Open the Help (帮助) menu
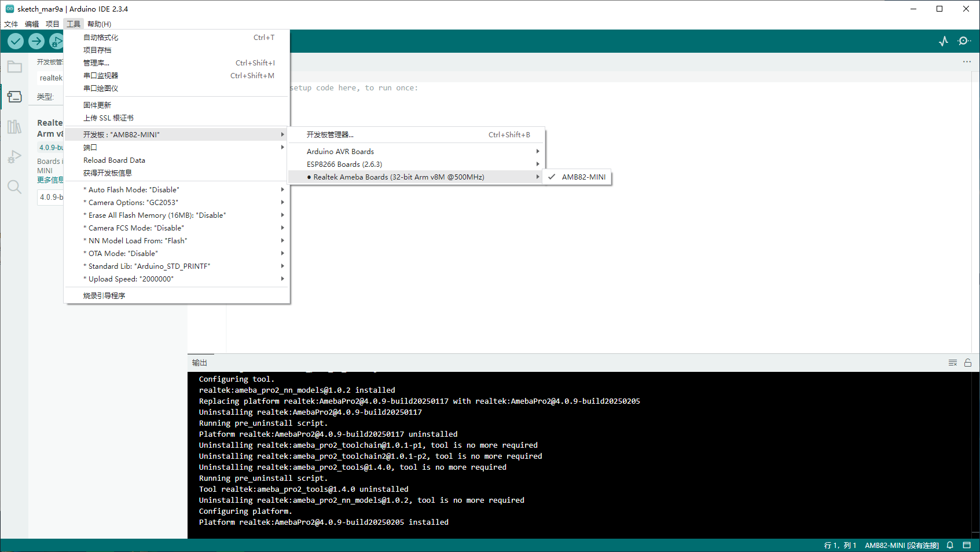Viewport: 980px width, 552px height. coord(99,24)
